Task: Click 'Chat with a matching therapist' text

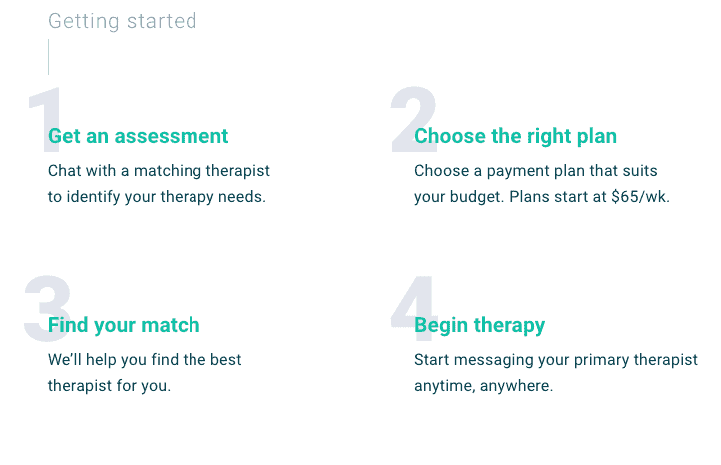Action: [x=159, y=171]
